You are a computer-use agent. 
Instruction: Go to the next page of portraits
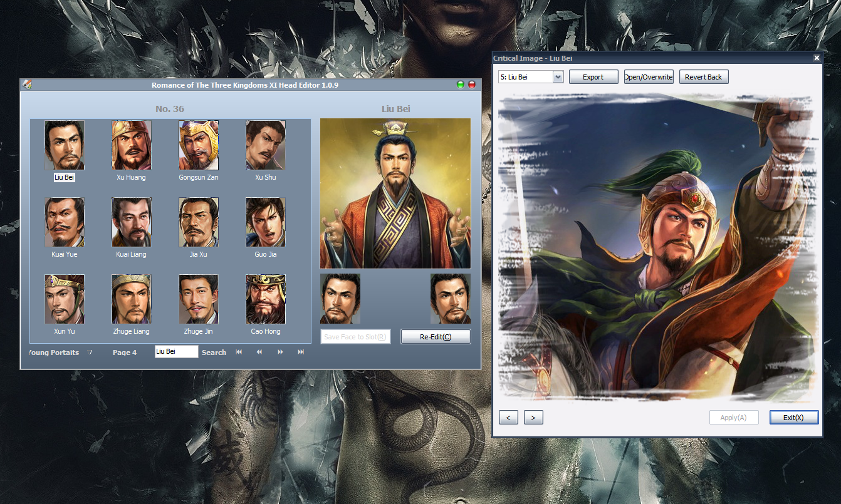point(280,352)
